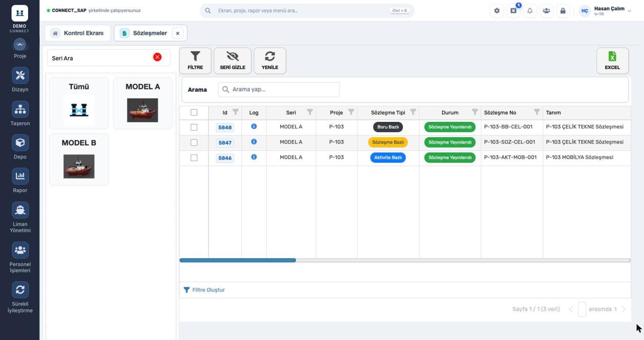Screen dimensions: 644x340
Task: Open Sözleşme Tipi column filter
Action: (x=413, y=112)
